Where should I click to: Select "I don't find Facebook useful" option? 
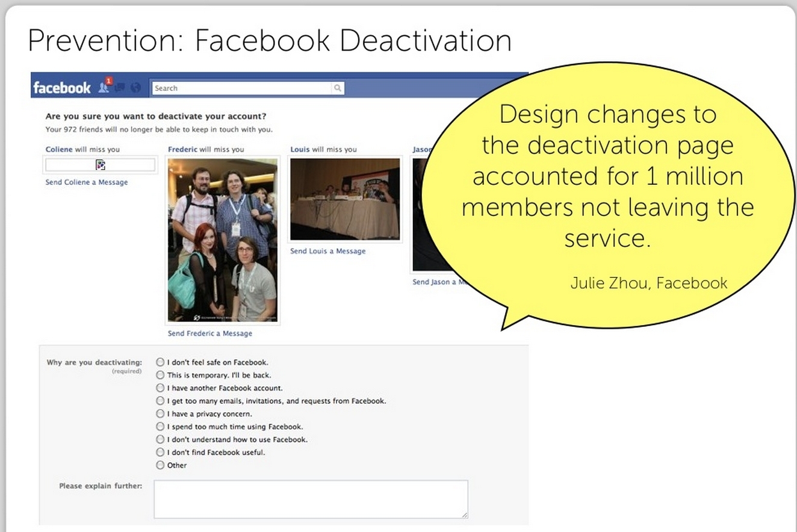[160, 452]
